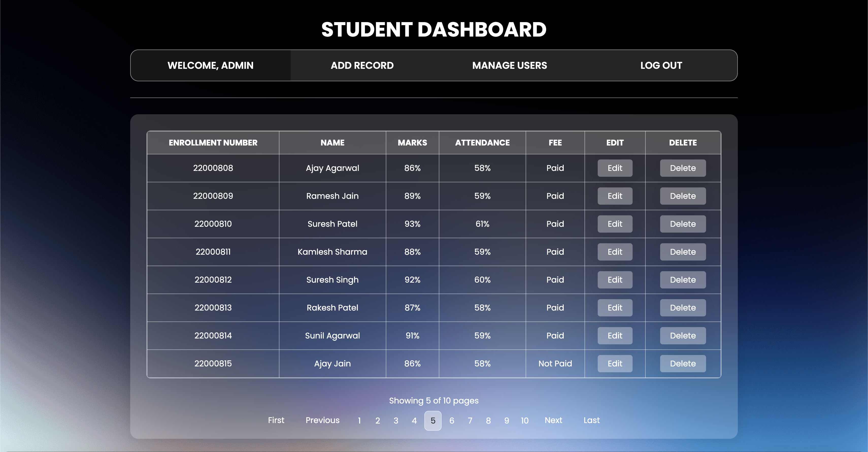The width and height of the screenshot is (868, 452).
Task: Click the Next page link
Action: pyautogui.click(x=553, y=420)
